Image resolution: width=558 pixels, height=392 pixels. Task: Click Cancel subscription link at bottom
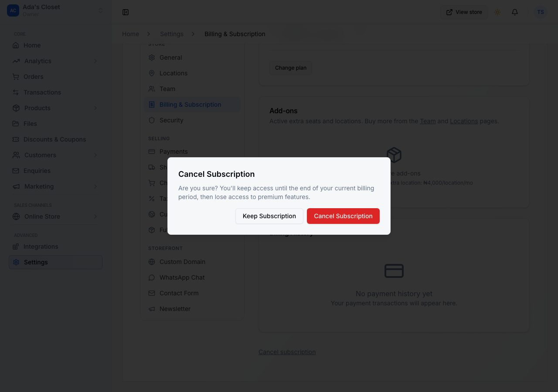coord(287,352)
